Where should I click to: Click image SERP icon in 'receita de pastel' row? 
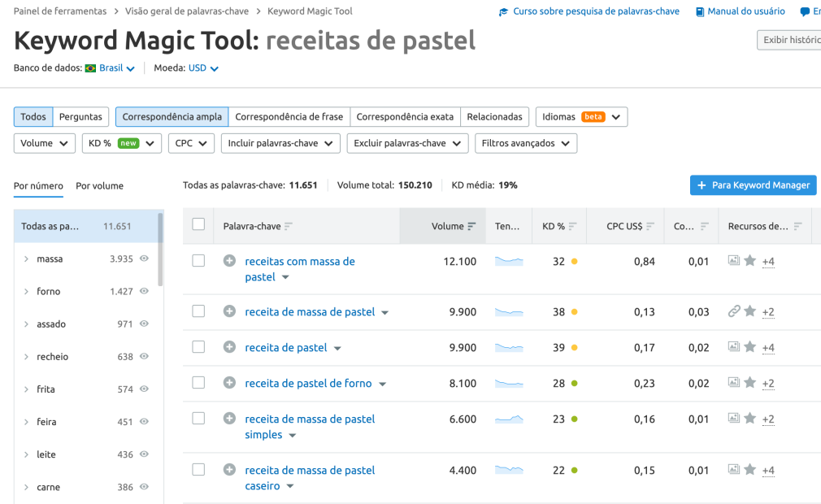pos(734,346)
